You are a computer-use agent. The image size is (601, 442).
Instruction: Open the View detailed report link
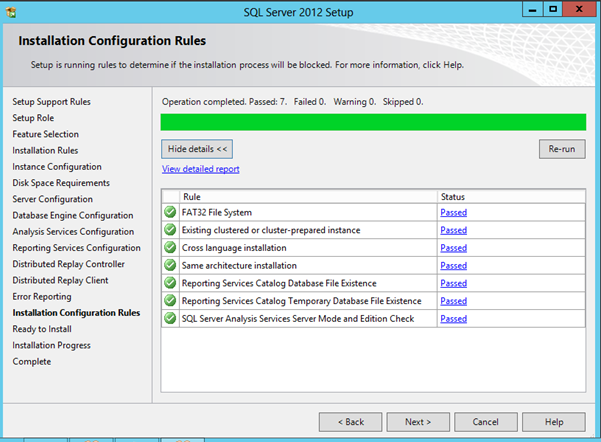[x=200, y=170]
